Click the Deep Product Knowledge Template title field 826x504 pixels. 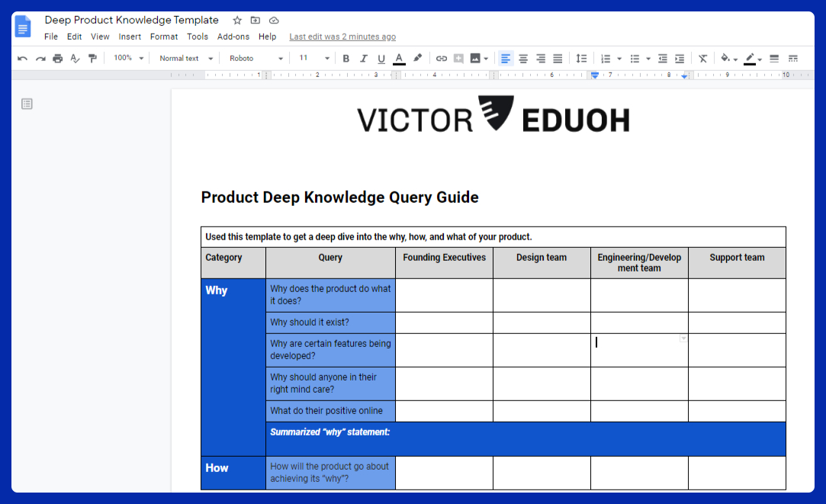point(132,20)
